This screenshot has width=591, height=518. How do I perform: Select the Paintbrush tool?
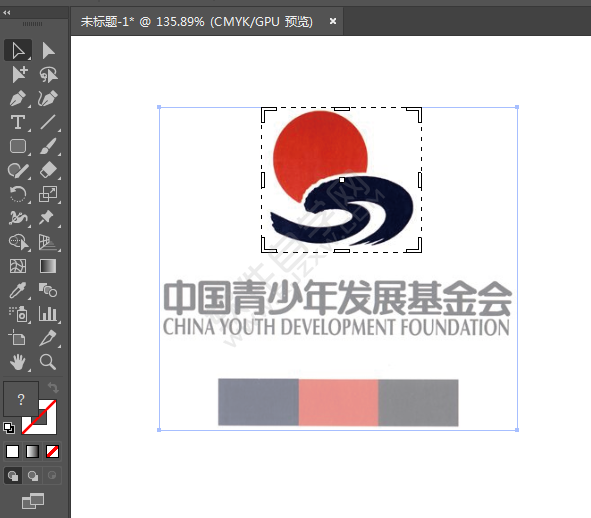[x=48, y=146]
